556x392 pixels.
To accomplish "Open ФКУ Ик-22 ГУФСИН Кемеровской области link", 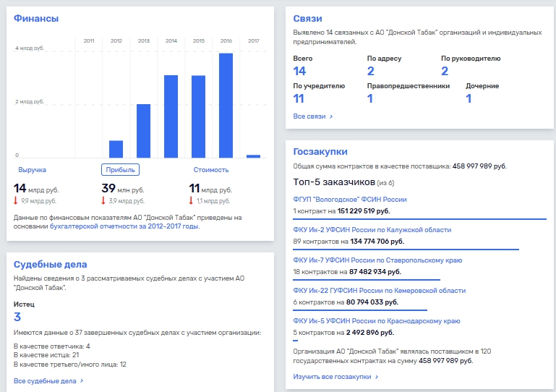I will [379, 291].
